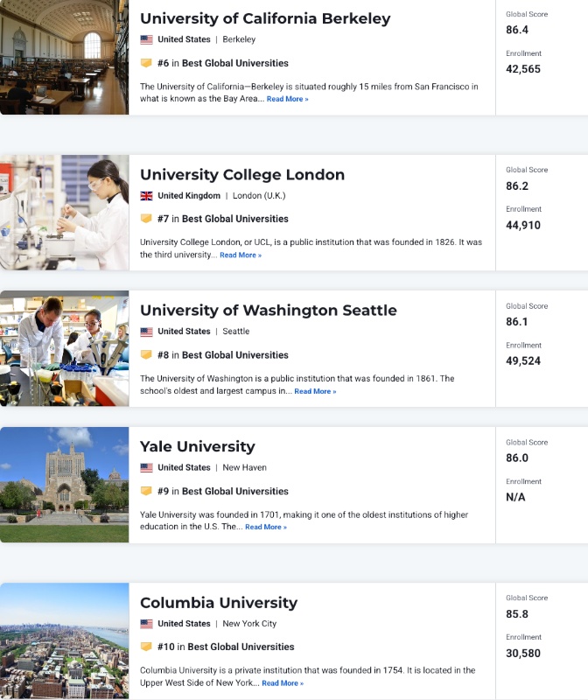588x700 pixels.
Task: Open Read More for University College London
Action: click(241, 255)
